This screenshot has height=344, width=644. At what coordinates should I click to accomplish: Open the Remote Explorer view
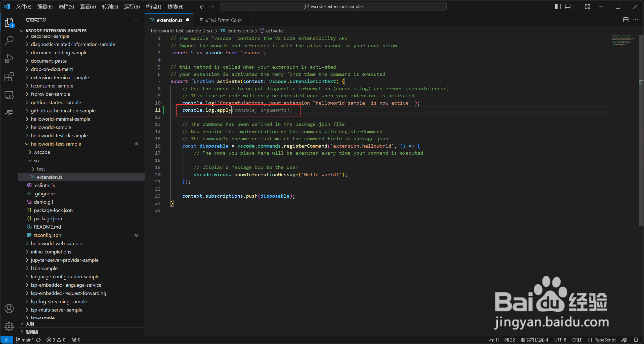9,95
